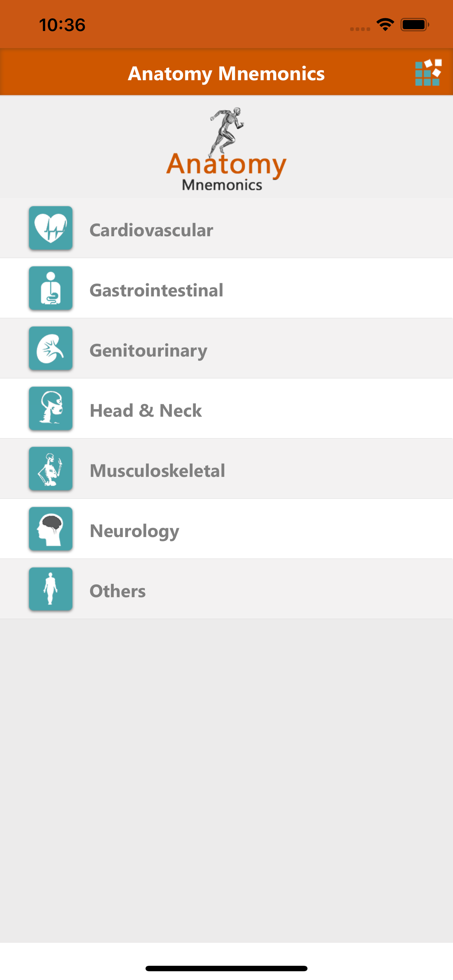Viewport: 453px width, 980px height.
Task: Tap the Genitourinary kidney icon
Action: 51,348
